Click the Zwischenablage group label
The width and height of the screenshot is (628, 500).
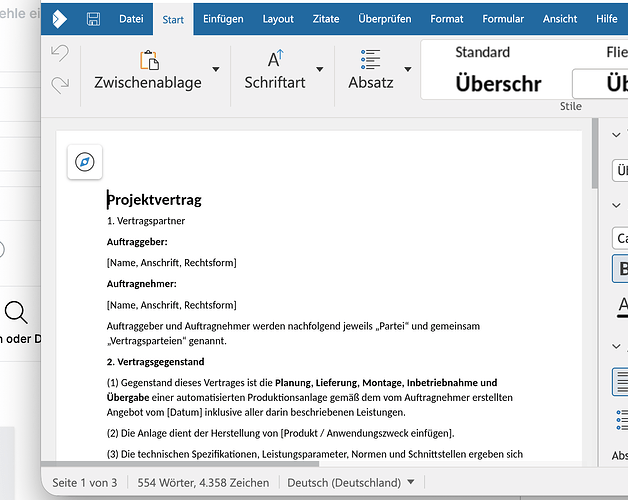click(148, 83)
